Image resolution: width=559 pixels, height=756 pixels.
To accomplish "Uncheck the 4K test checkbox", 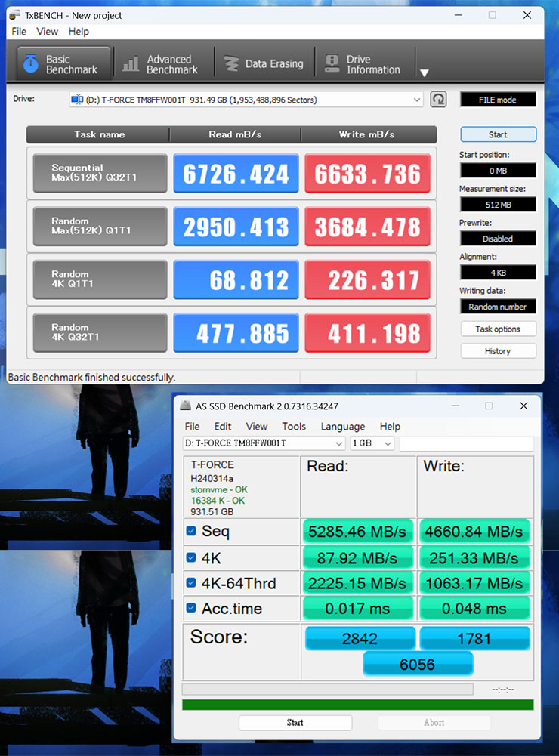I will (x=191, y=557).
